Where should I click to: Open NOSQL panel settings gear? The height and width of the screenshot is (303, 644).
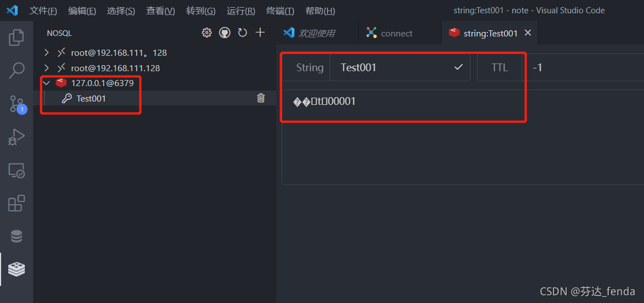(207, 33)
